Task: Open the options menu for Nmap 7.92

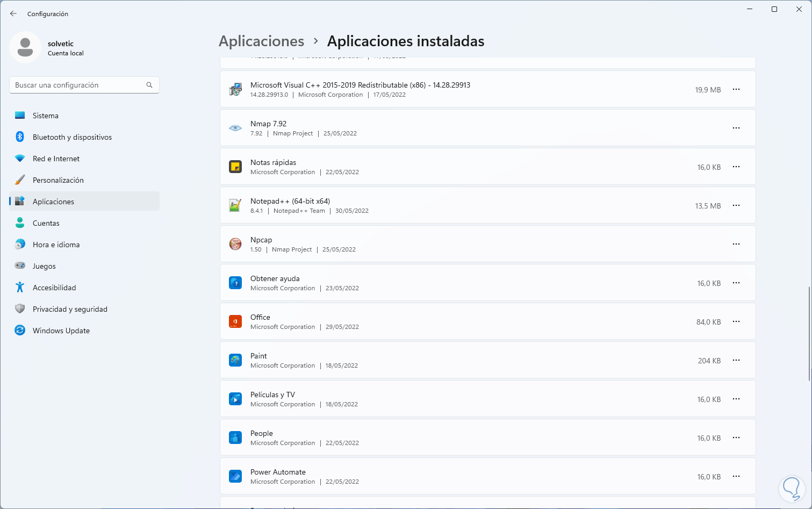Action: click(736, 128)
